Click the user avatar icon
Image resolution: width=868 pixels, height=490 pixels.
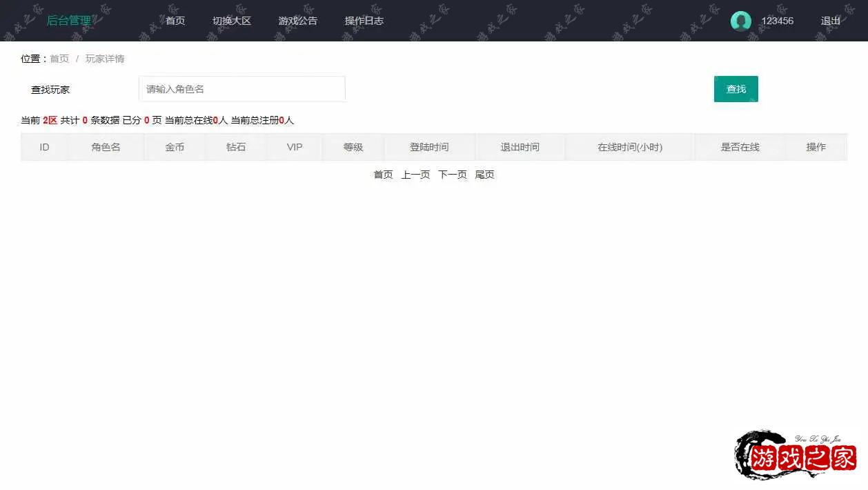tap(740, 21)
